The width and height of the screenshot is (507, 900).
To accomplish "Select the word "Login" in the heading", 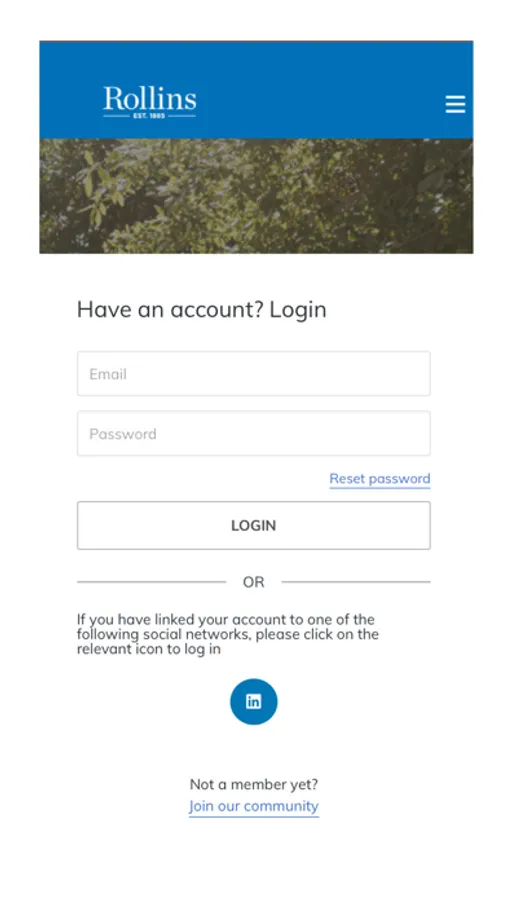I will [x=298, y=310].
